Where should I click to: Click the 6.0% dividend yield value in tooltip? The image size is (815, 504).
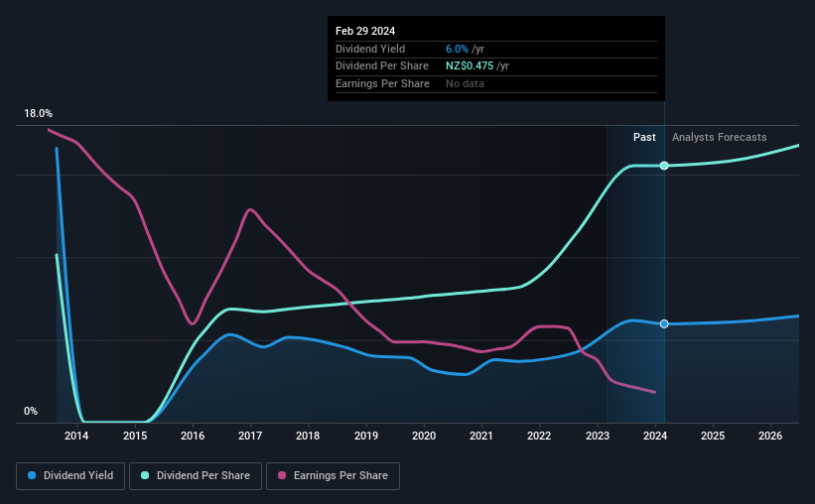[457, 49]
